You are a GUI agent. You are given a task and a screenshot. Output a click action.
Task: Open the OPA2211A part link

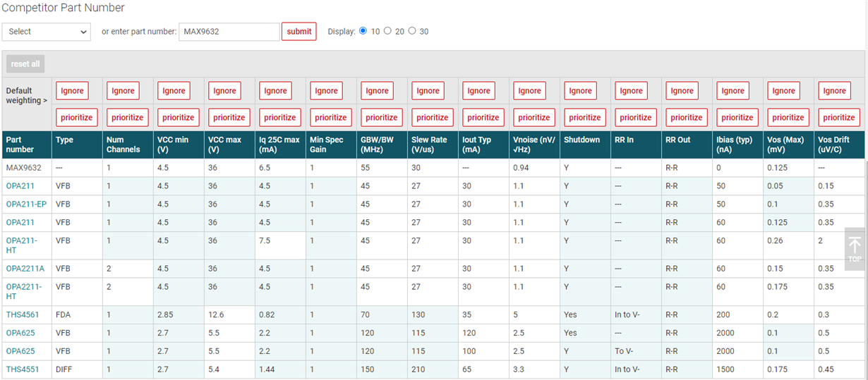tap(25, 269)
